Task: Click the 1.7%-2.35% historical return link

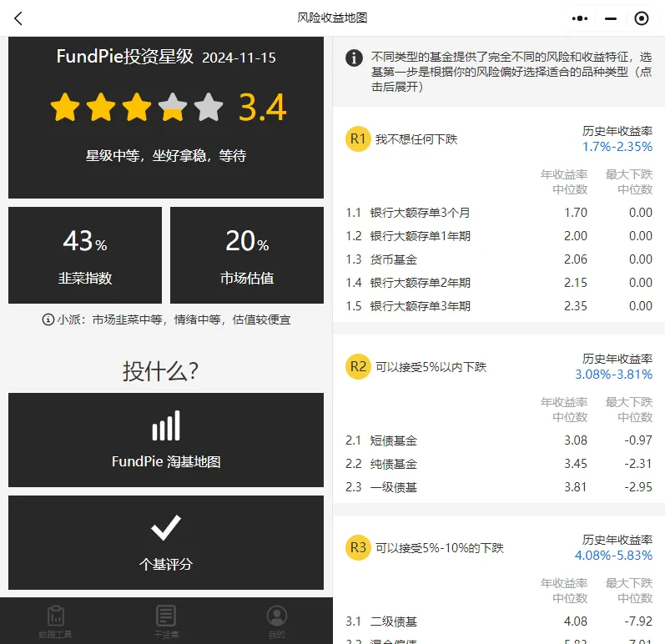Action: click(x=617, y=147)
